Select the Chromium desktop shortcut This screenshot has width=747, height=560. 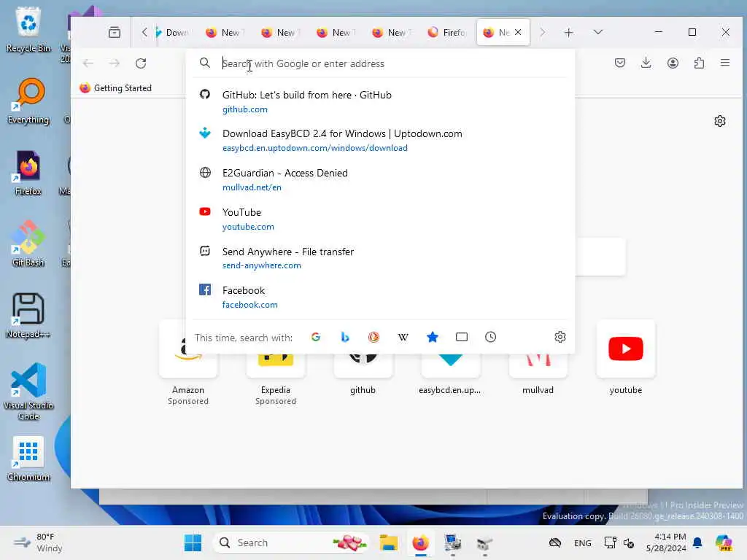(28, 459)
